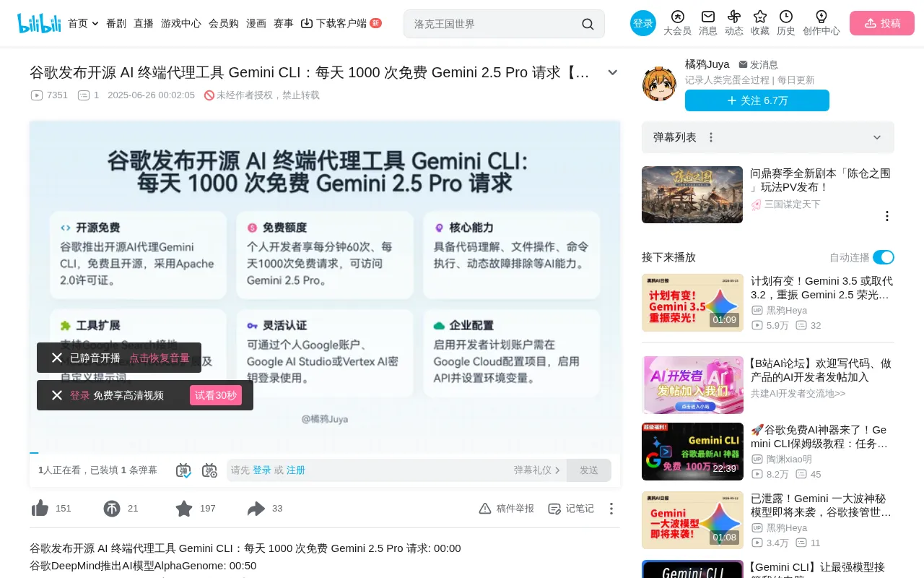Open the 首页 dropdown menu
Image resolution: width=924 pixels, height=578 pixels.
coord(83,23)
